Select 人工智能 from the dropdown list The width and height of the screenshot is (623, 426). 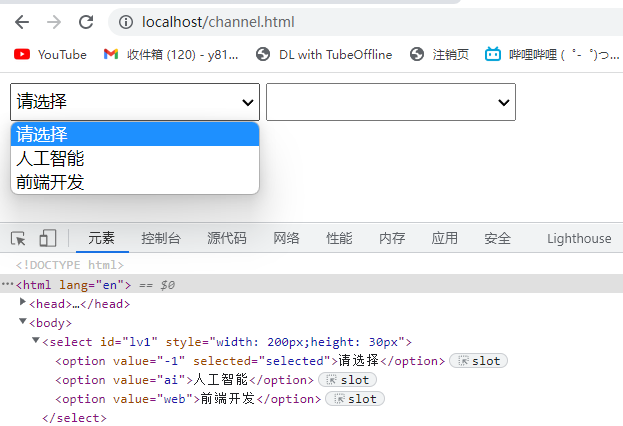click(x=50, y=158)
